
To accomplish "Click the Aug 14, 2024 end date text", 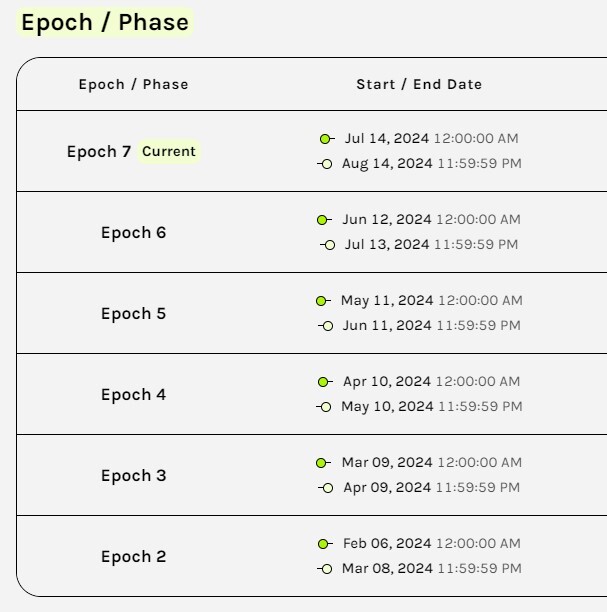I will click(387, 164).
